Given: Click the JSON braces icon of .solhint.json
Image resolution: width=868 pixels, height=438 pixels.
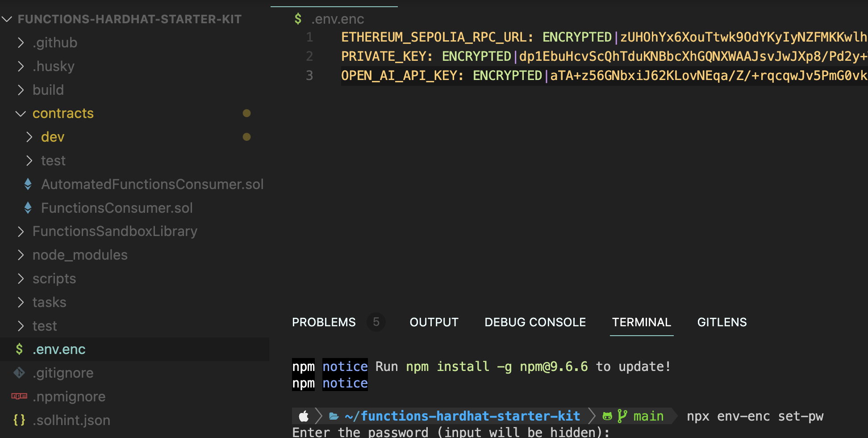Looking at the screenshot, I should click(x=19, y=420).
